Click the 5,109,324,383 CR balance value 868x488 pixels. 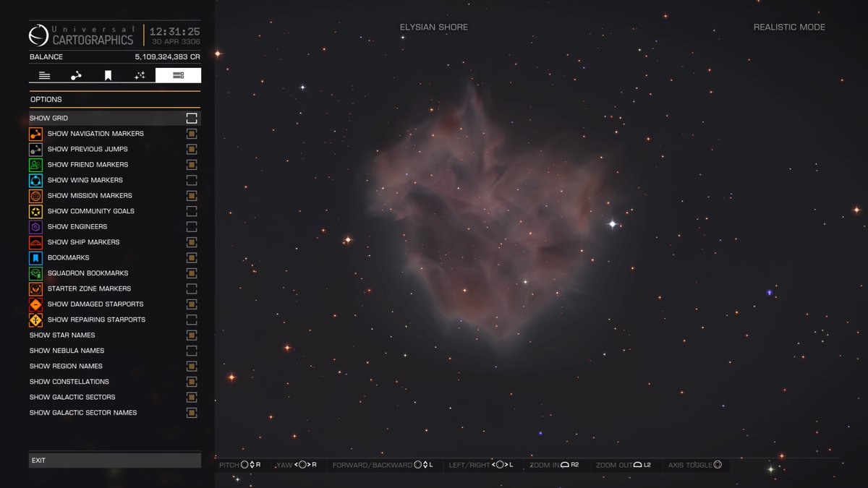click(168, 56)
